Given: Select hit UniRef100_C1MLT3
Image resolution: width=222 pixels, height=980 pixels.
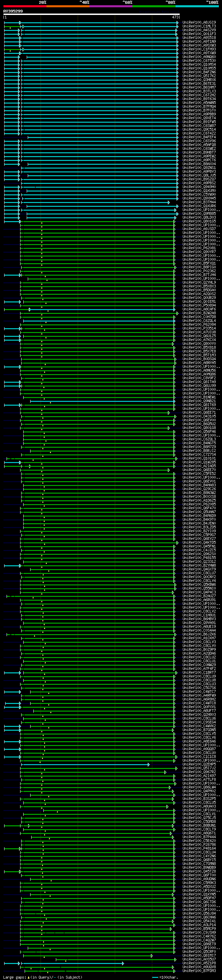Looking at the screenshot, I should point(199,26).
